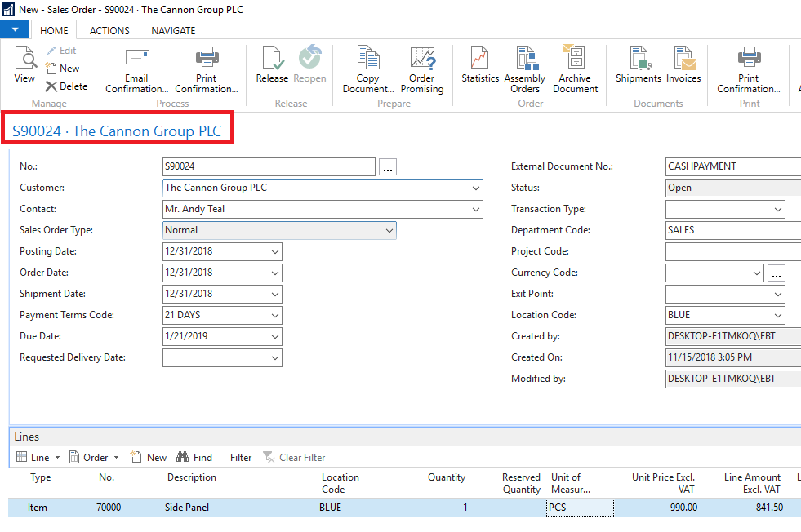Click the Edit pencil icon
This screenshot has width=801, height=532.
pyautogui.click(x=51, y=51)
